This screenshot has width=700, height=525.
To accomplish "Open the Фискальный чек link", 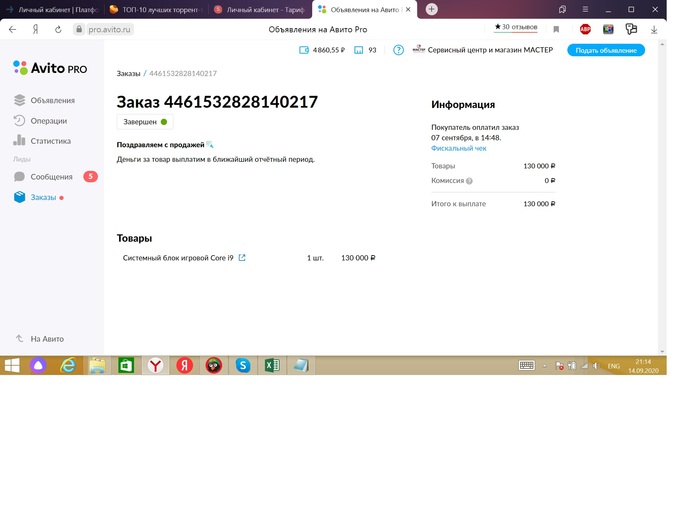I will (459, 148).
